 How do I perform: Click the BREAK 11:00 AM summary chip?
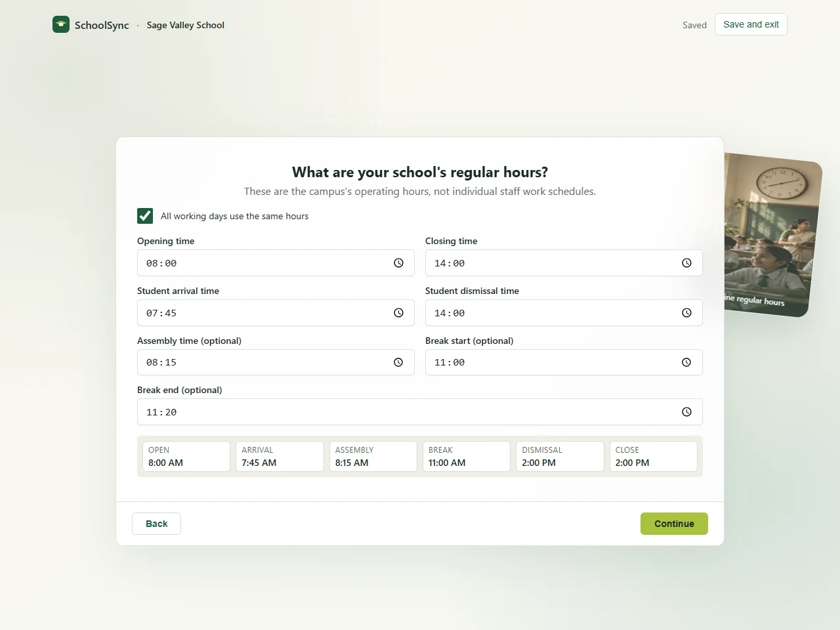point(467,456)
